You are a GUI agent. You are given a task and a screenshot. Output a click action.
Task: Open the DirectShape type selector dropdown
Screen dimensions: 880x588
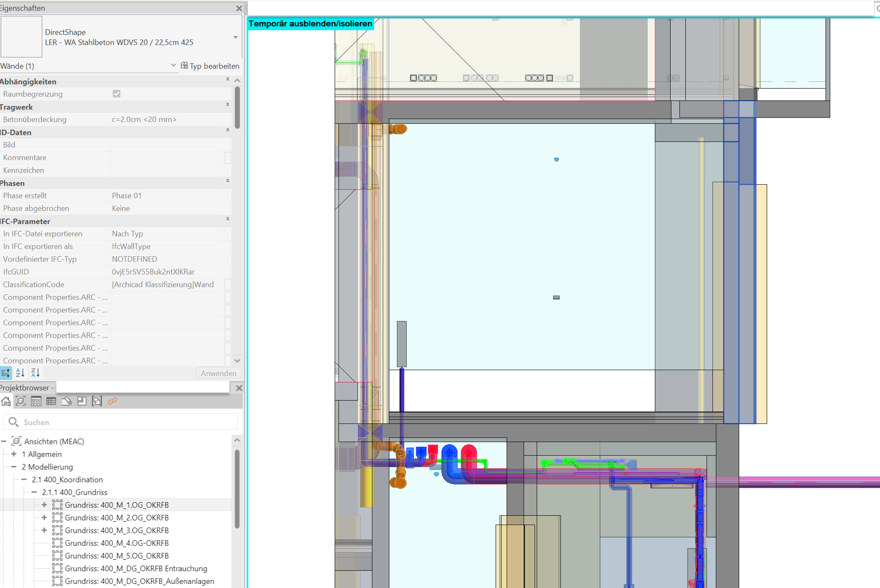point(235,37)
